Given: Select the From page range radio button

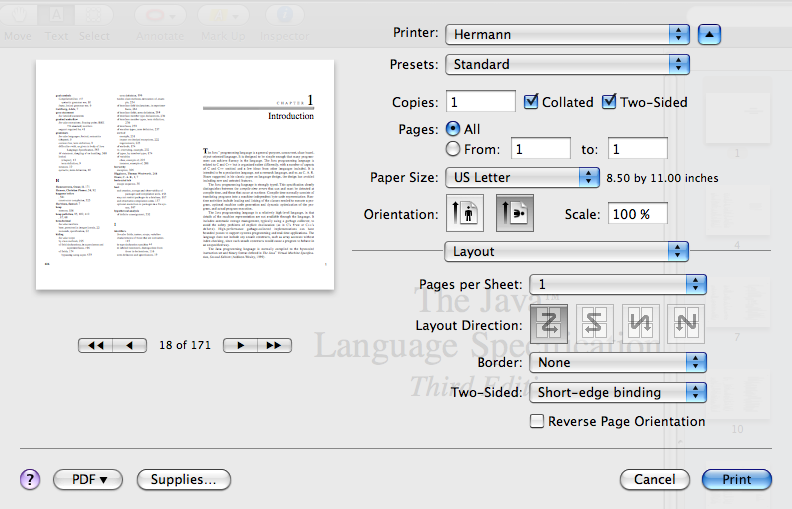Looking at the screenshot, I should point(453,149).
